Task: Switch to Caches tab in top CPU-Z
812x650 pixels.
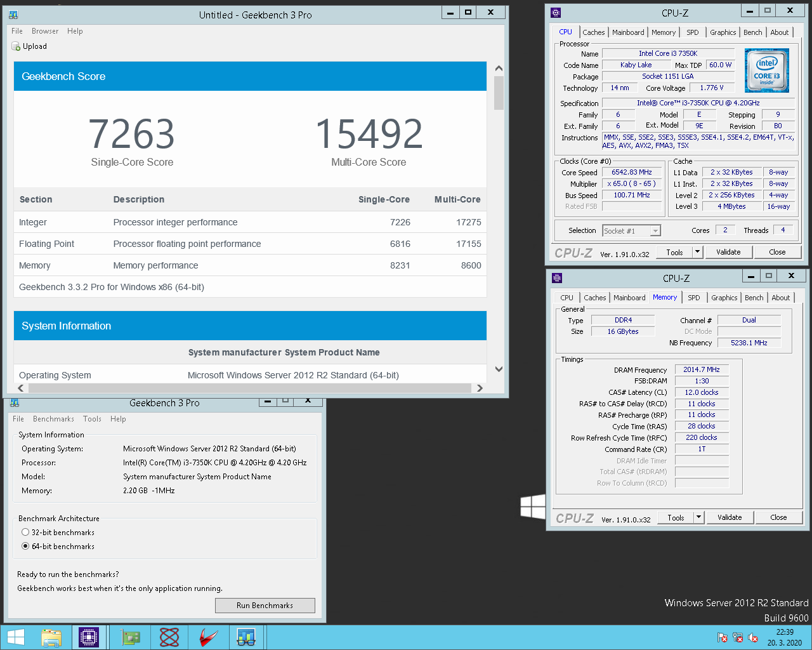Action: (594, 32)
